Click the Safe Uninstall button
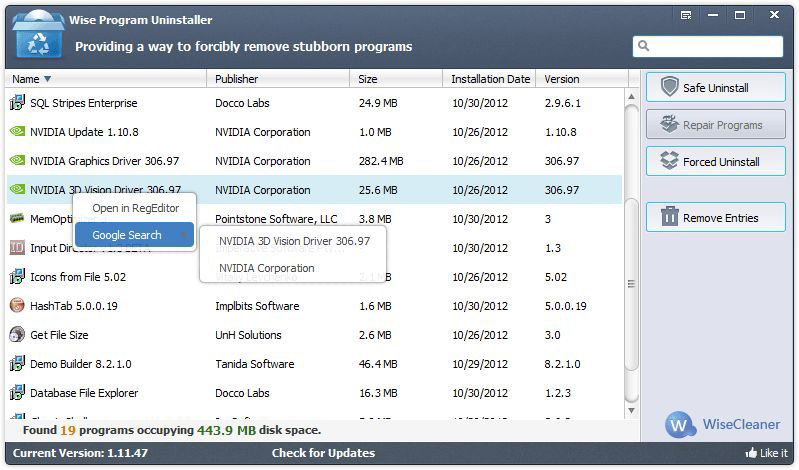799x470 pixels. click(715, 87)
